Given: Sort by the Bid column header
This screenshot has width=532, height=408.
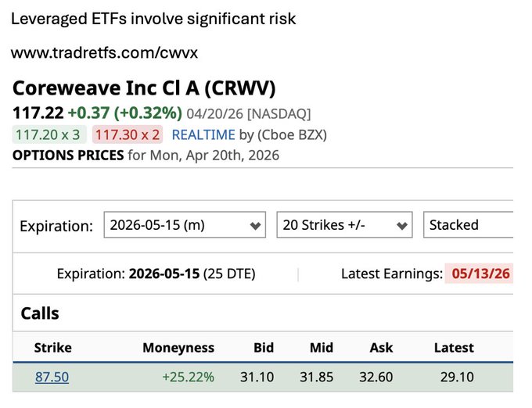Looking at the screenshot, I should (x=264, y=348).
